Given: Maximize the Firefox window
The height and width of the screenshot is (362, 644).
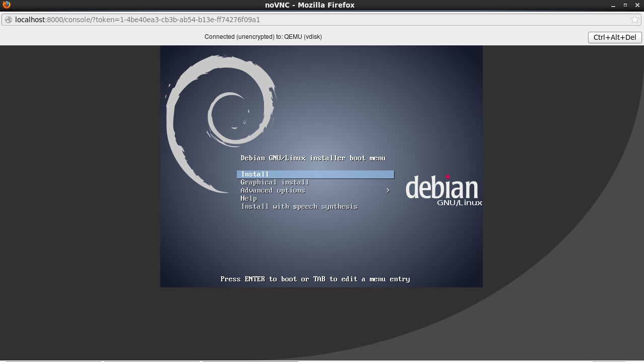Looking at the screenshot, I should (x=625, y=5).
